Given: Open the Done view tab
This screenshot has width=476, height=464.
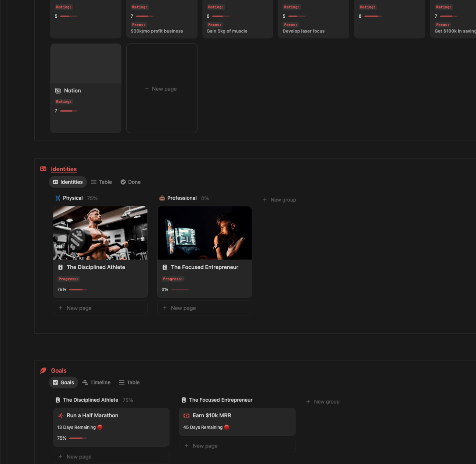Looking at the screenshot, I should click(x=130, y=182).
